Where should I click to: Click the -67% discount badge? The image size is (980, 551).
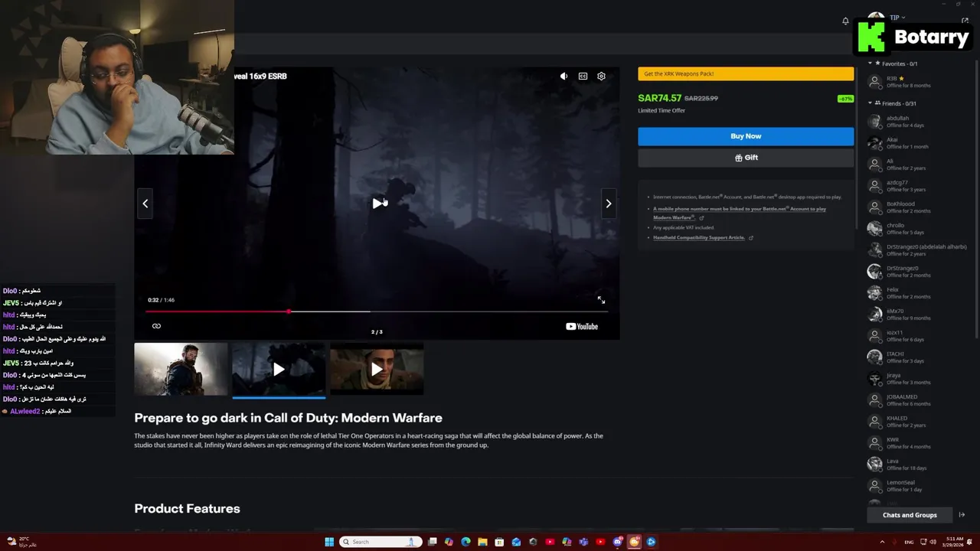pos(845,99)
